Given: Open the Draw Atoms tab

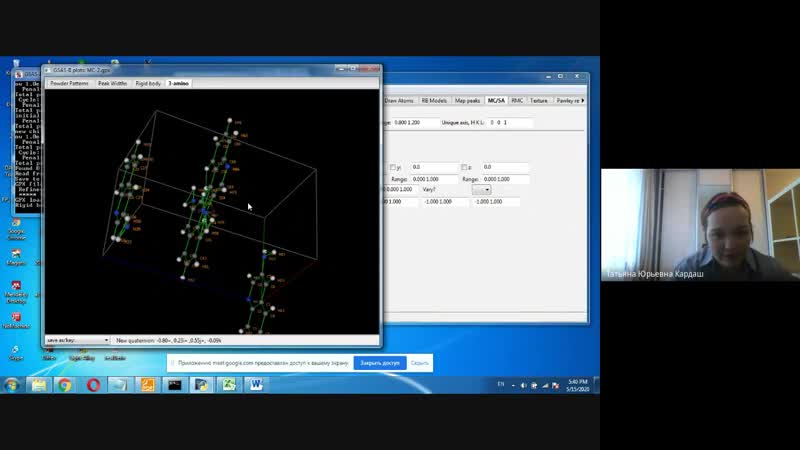Looking at the screenshot, I should coord(399,101).
